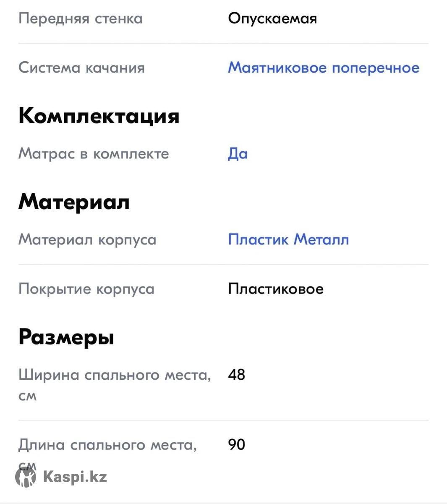Click the Kaspi.kz watermark text
This screenshot has width=447, height=504.
point(75,477)
